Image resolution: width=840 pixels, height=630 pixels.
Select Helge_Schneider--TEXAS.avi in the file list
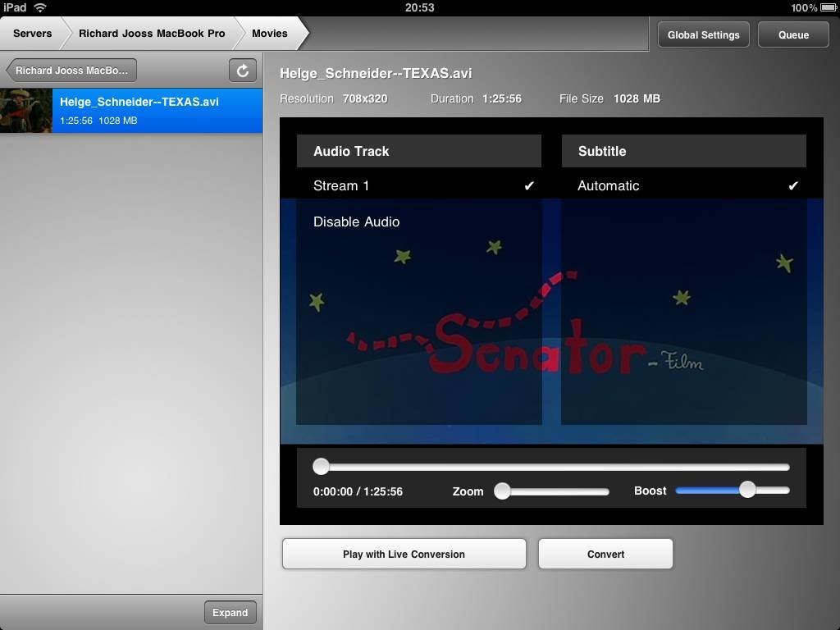coord(131,111)
